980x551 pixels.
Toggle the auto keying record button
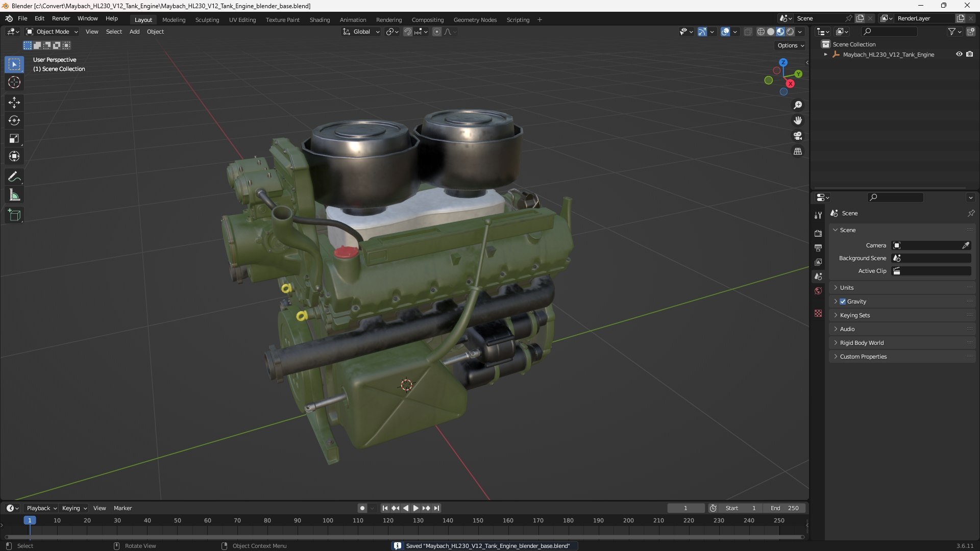[x=362, y=508]
